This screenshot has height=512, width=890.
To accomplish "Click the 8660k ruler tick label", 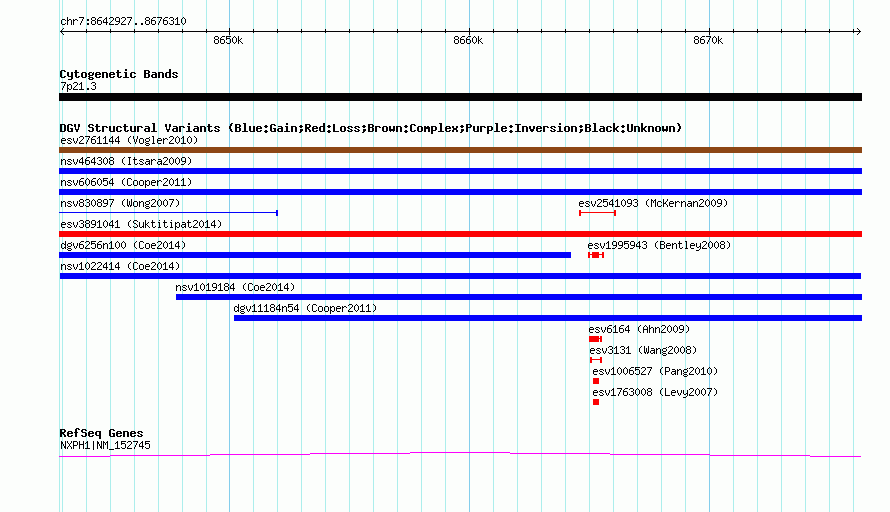I will pyautogui.click(x=468, y=40).
